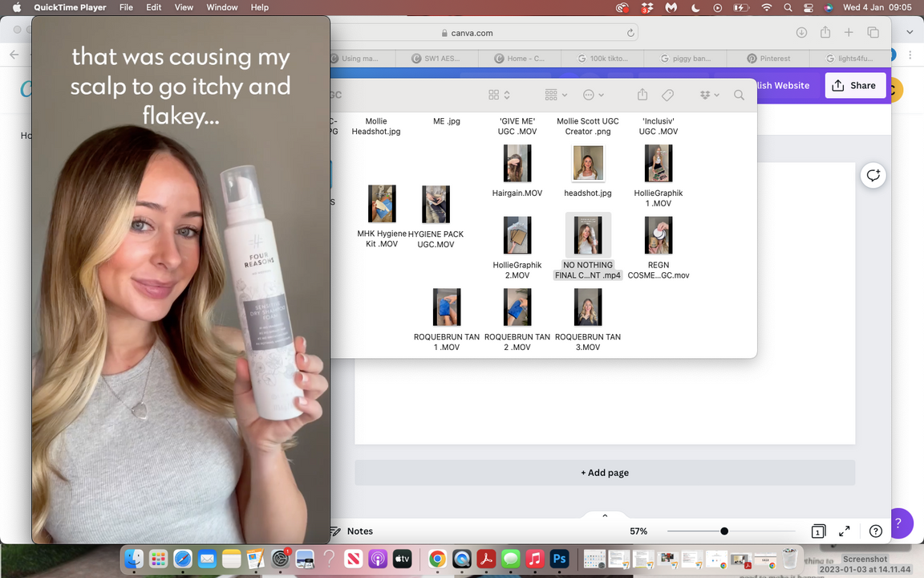Open the Apple menu
The width and height of the screenshot is (924, 578).
(17, 8)
